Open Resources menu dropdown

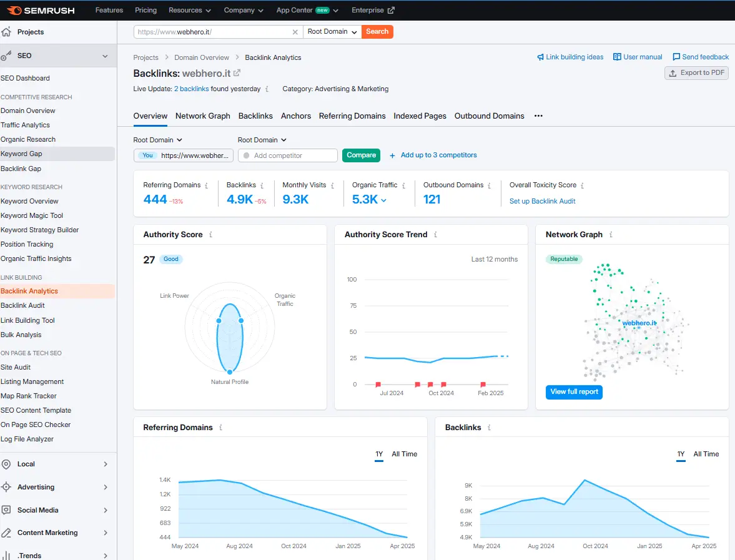[190, 11]
